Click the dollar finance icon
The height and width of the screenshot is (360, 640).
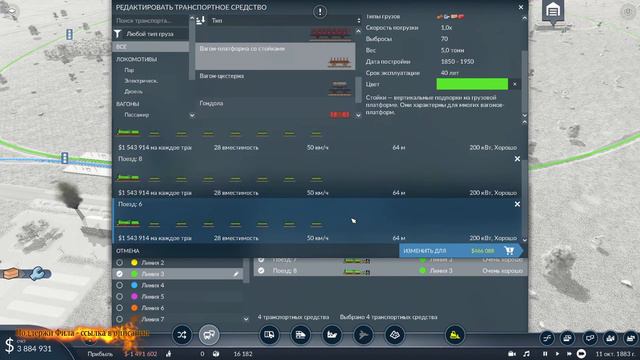(9, 346)
